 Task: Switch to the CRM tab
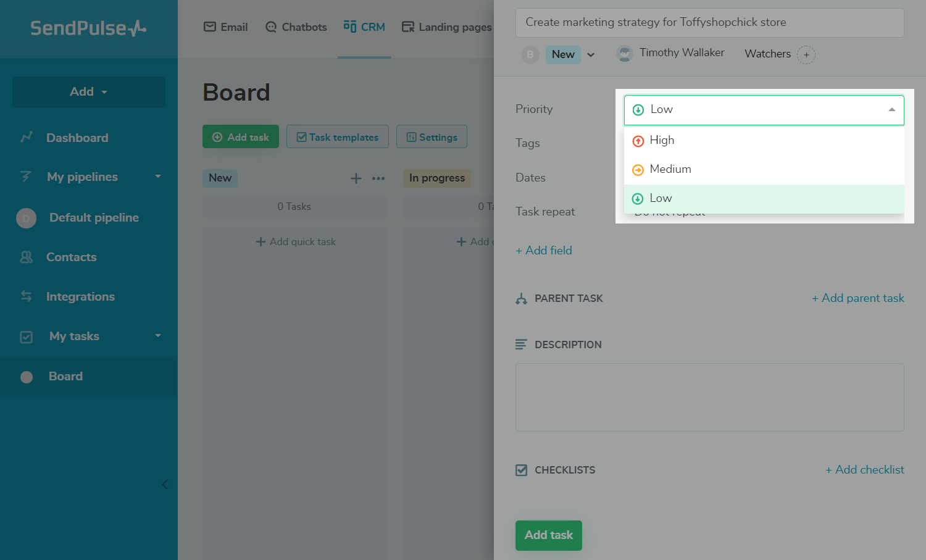click(364, 27)
